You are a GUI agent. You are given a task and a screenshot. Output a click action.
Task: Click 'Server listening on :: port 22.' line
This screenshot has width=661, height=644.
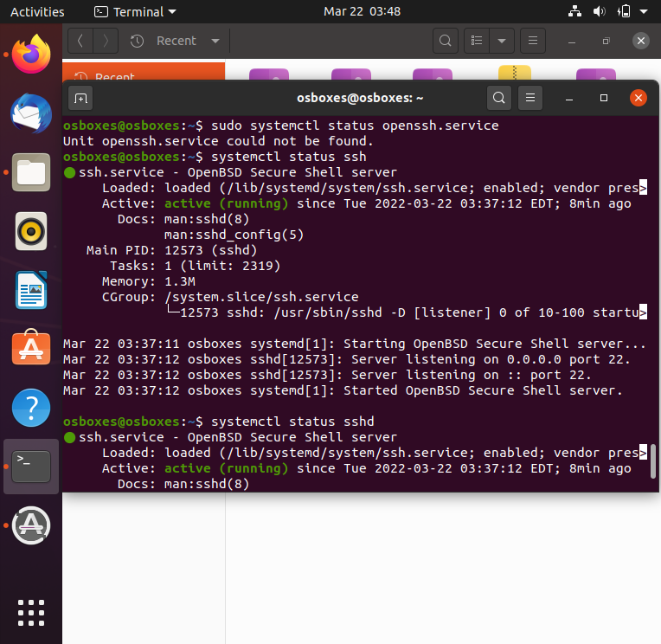tap(472, 375)
